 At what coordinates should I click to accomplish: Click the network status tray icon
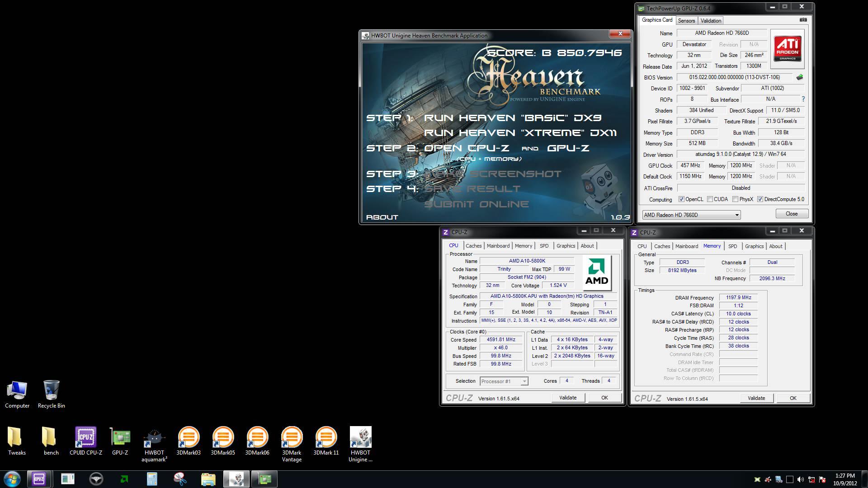[811, 479]
